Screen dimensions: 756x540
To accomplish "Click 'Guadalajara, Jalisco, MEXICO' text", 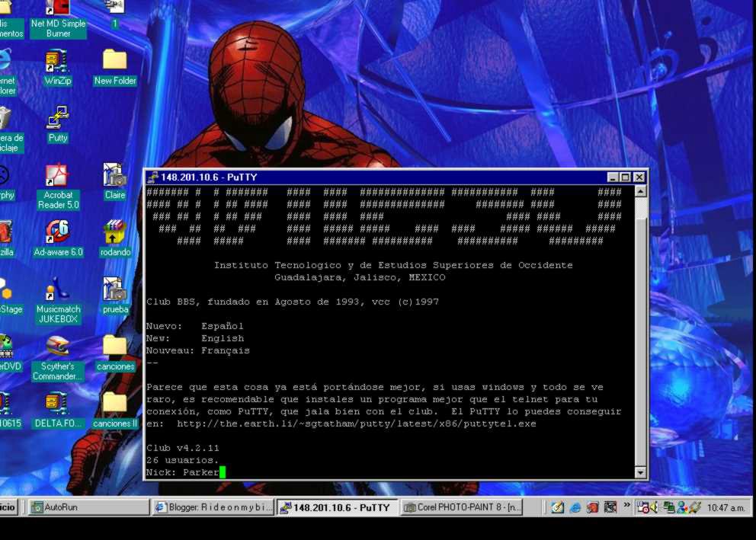I will (x=360, y=277).
